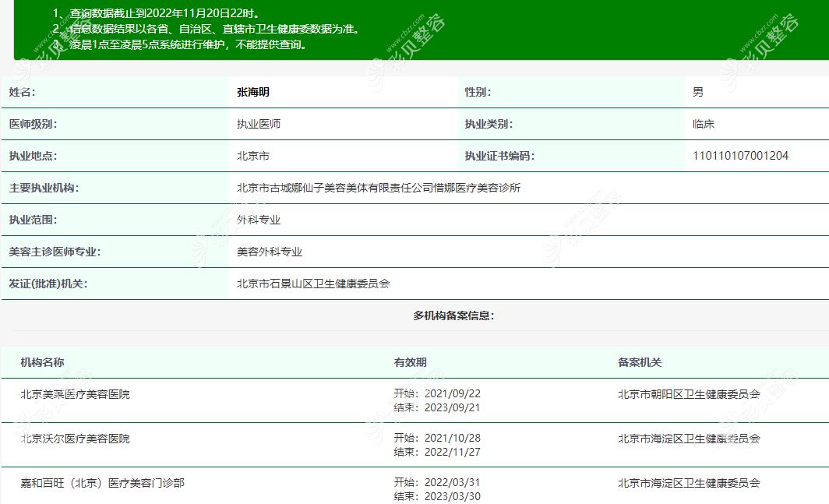Select the issuing authority 北京市石景山区卫生健康委员会
The image size is (829, 504).
coord(312,284)
